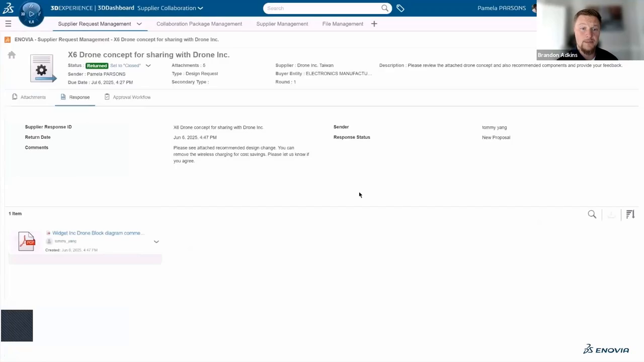Click tommy_yang owner under PDF item

(x=65, y=241)
